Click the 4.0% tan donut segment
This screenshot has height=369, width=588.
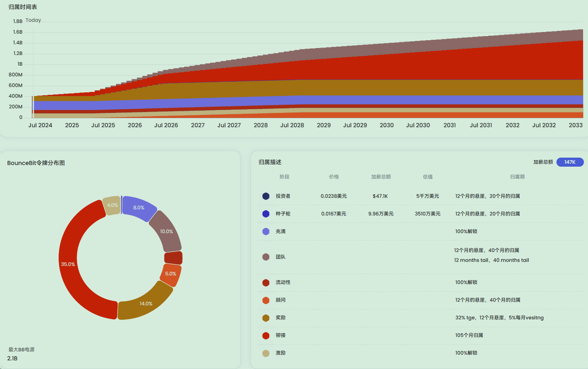click(x=112, y=205)
